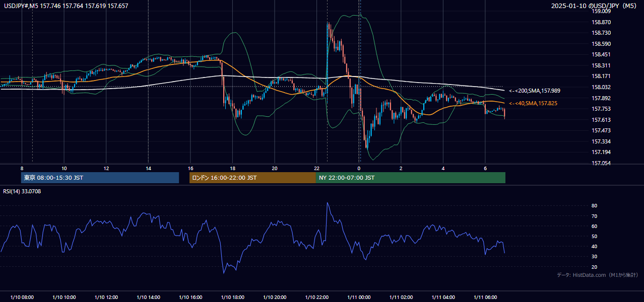Click the 1/10 08:00 bottom time label
The height and width of the screenshot is (302, 644).
pyautogui.click(x=22, y=297)
